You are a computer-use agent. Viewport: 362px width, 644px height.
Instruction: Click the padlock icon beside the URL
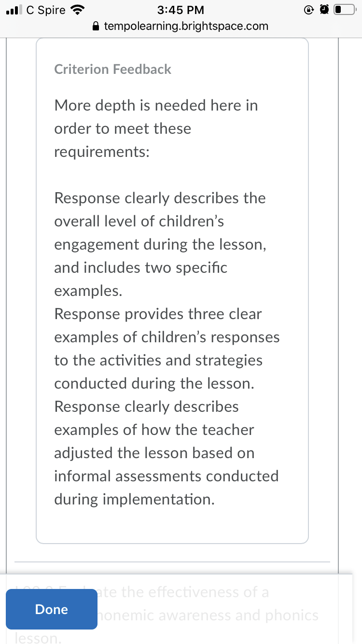97,26
